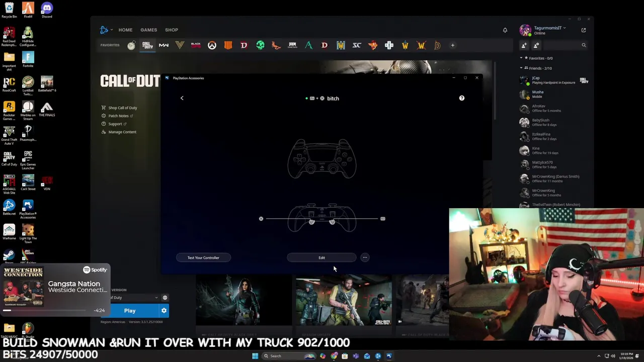Open the game version dropdown above Play
This screenshot has height=362, width=644.
(x=134, y=298)
